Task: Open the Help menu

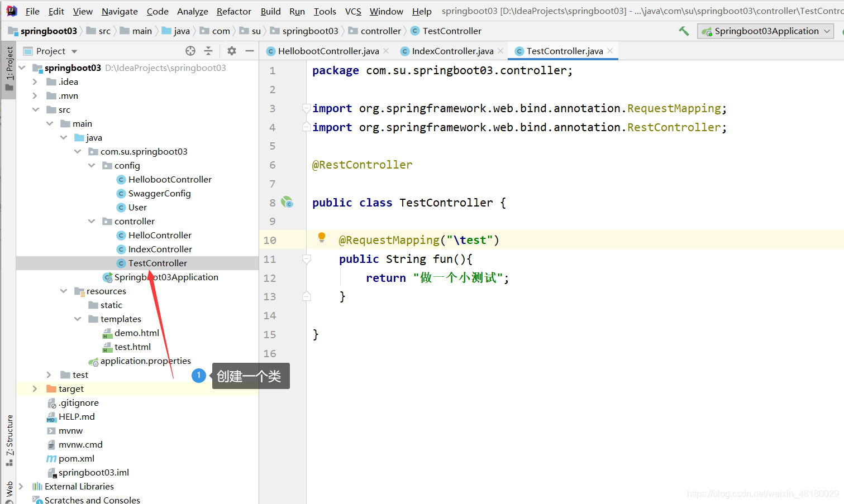Action: point(422,11)
